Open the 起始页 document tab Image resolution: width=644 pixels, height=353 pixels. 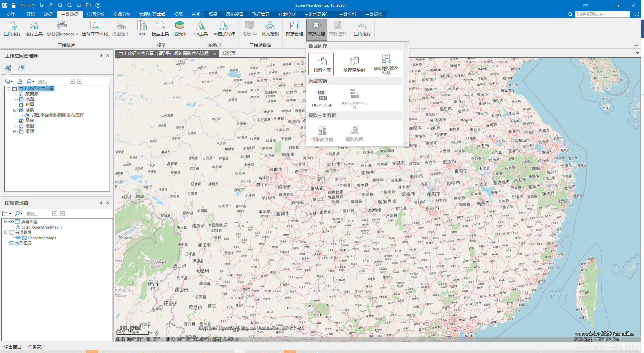pos(229,53)
